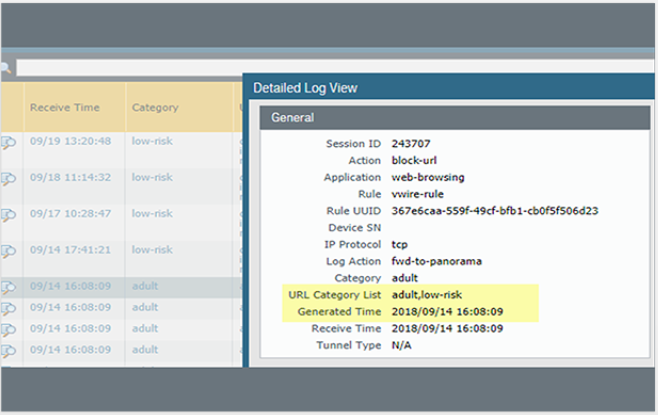This screenshot has height=415, width=658.
Task: Click low-risk category in the 09/14 17:41:21 row
Action: pos(152,250)
